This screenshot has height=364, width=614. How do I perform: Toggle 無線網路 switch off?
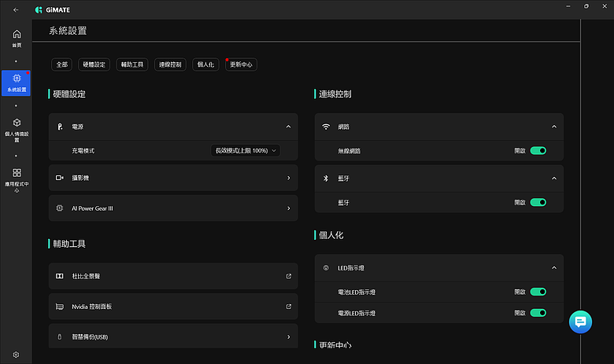[538, 150]
